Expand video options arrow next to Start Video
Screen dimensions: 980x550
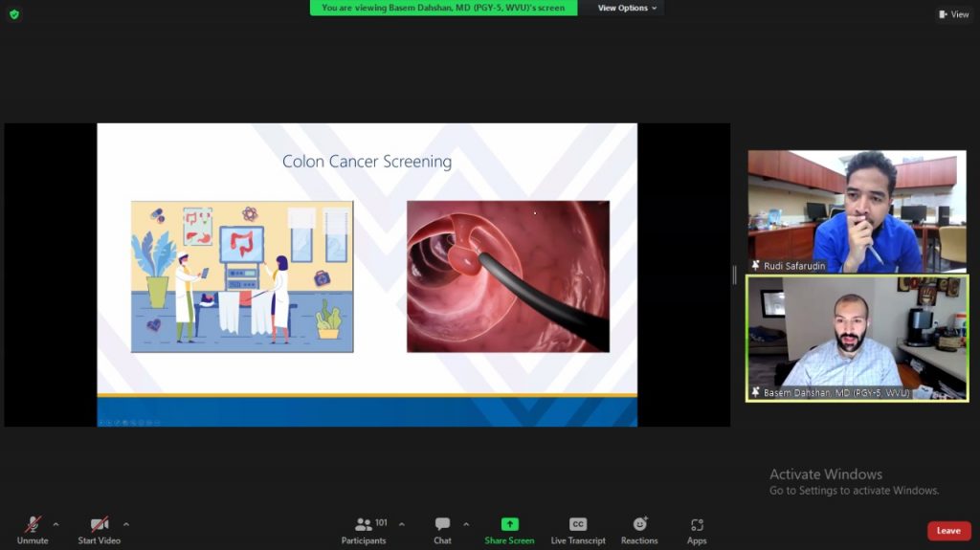(x=126, y=524)
